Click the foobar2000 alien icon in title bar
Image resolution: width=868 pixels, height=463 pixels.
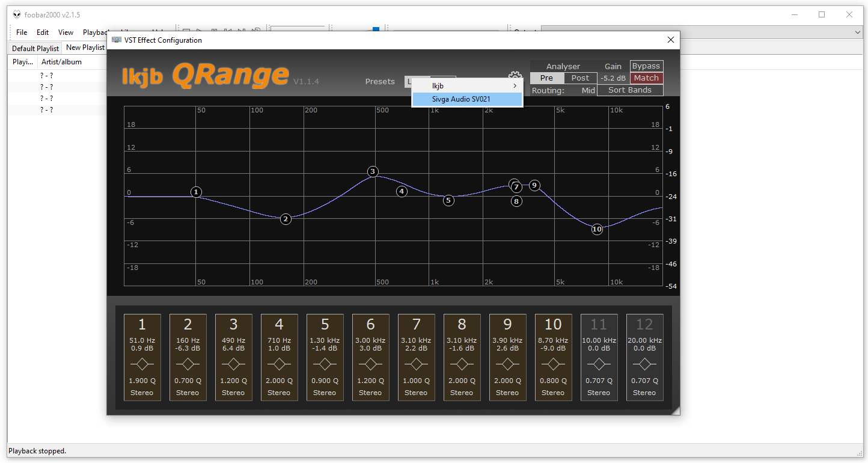16,14
